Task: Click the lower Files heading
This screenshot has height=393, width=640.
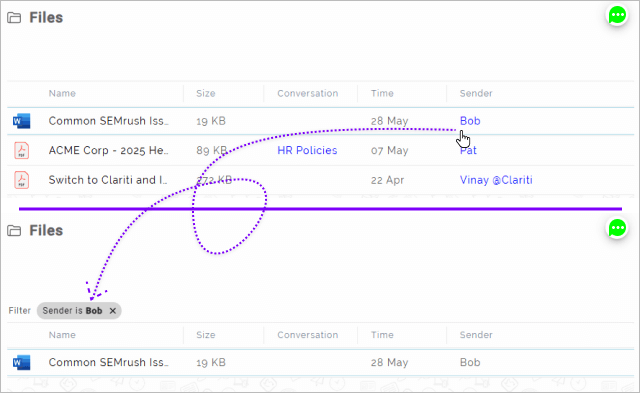Action: point(46,231)
